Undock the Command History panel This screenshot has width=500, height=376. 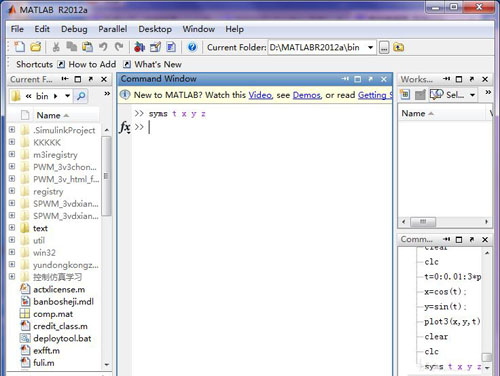472,239
